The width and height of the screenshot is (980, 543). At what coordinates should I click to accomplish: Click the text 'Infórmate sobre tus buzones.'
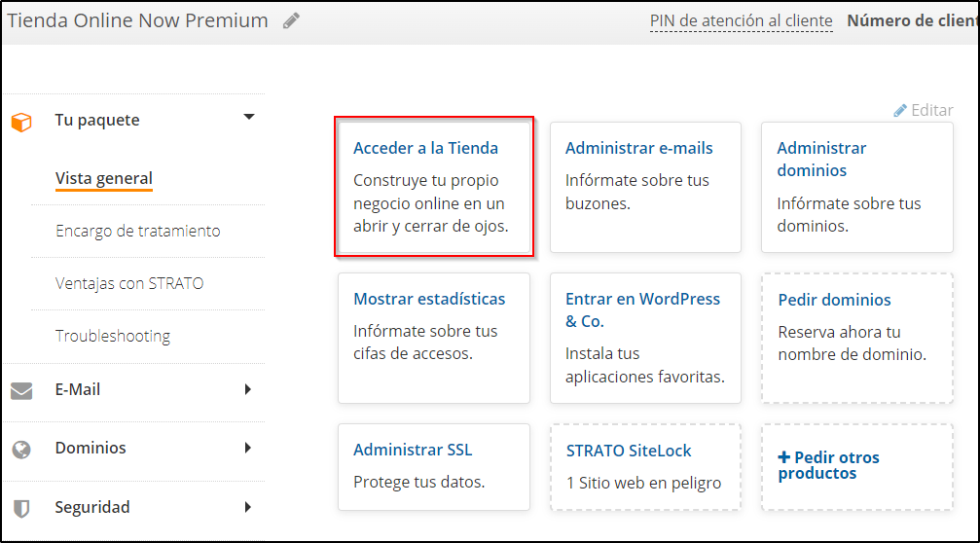click(x=636, y=192)
